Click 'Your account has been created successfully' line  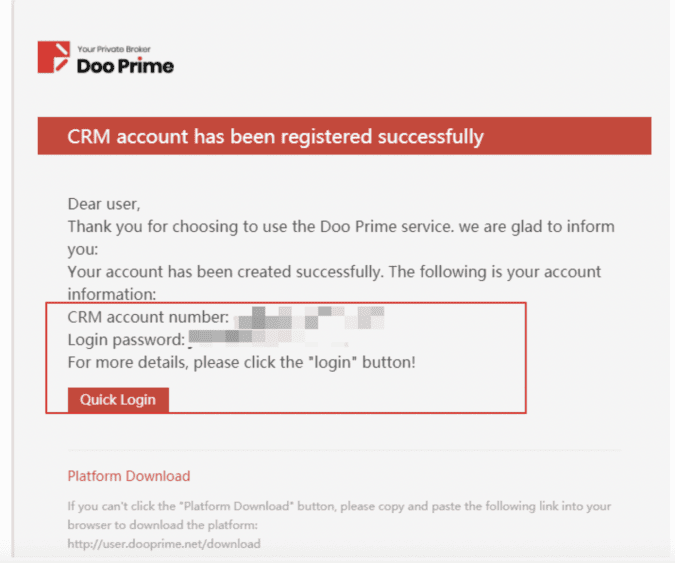tap(334, 272)
